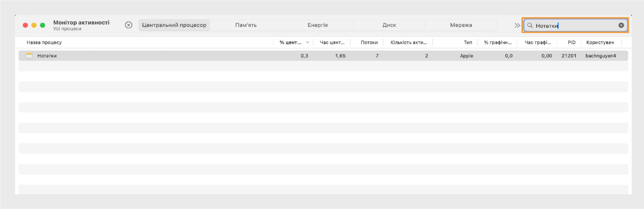Viewport: 644px width, 209px height.
Task: Sort by the % графічн column header
Action: (498, 42)
